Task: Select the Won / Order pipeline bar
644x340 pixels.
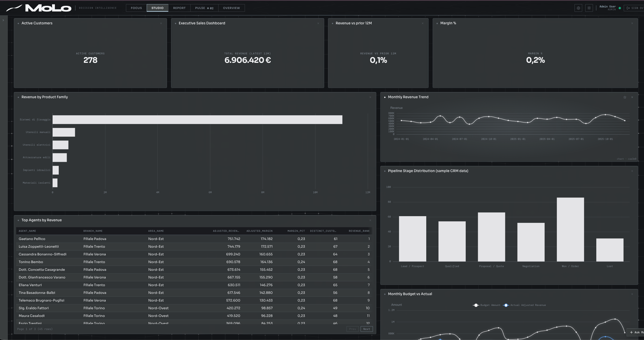Action: pyautogui.click(x=570, y=229)
